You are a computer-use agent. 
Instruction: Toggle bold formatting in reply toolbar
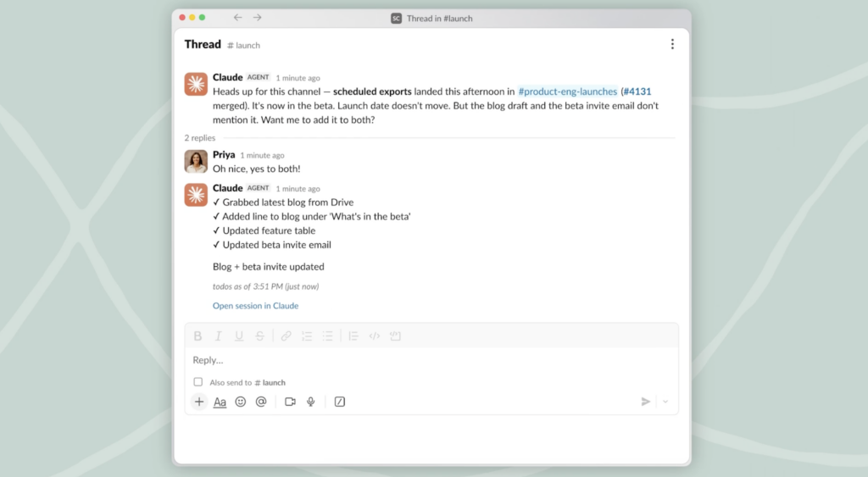198,336
